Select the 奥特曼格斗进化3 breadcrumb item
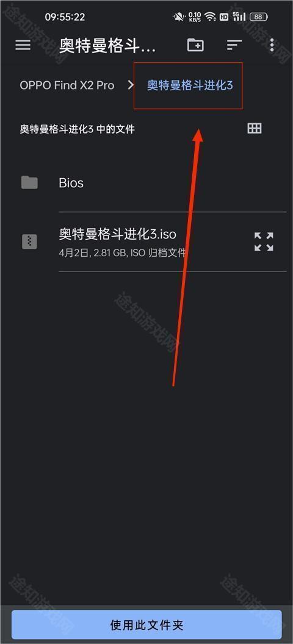Image resolution: width=293 pixels, height=644 pixels. click(190, 85)
